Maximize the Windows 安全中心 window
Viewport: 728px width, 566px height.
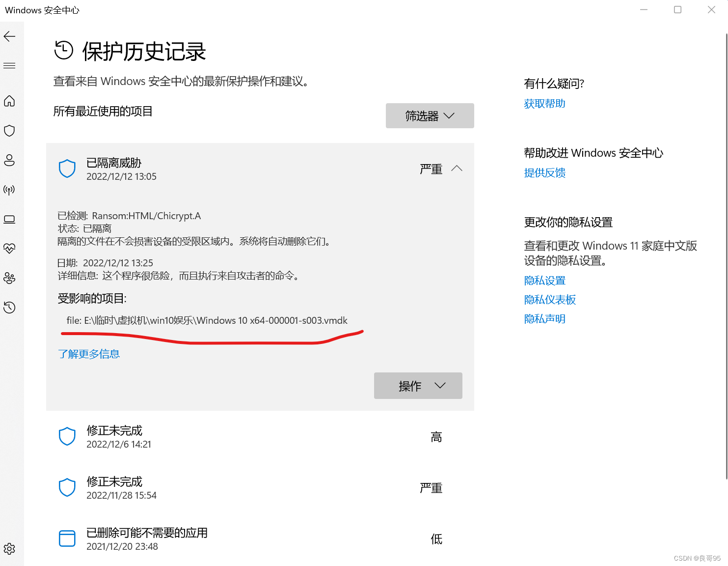click(x=677, y=10)
